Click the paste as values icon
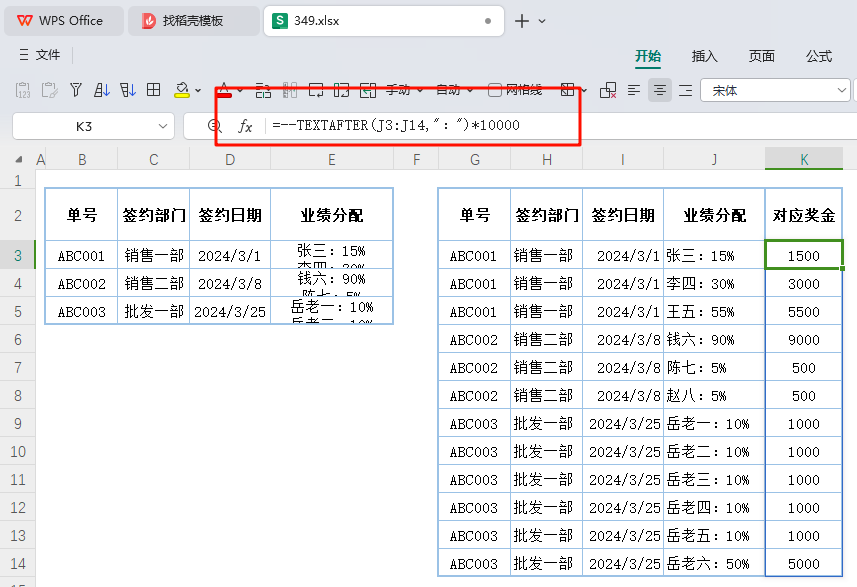The height and width of the screenshot is (587, 857). click(x=23, y=90)
